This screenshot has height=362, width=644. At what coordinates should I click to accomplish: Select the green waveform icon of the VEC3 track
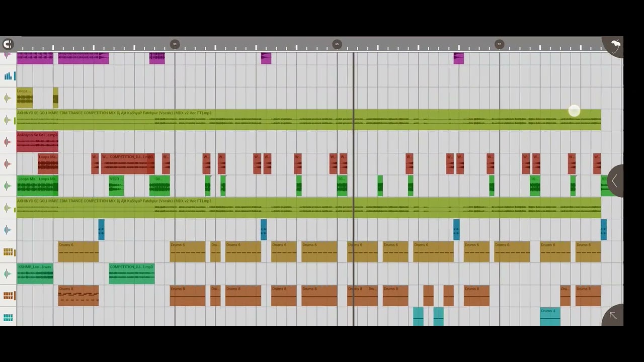(x=8, y=186)
